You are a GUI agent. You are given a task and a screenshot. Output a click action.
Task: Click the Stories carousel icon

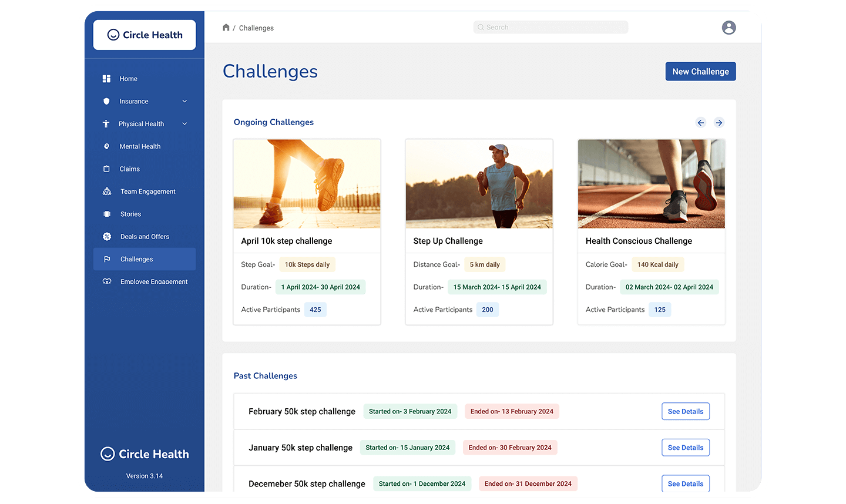click(107, 214)
